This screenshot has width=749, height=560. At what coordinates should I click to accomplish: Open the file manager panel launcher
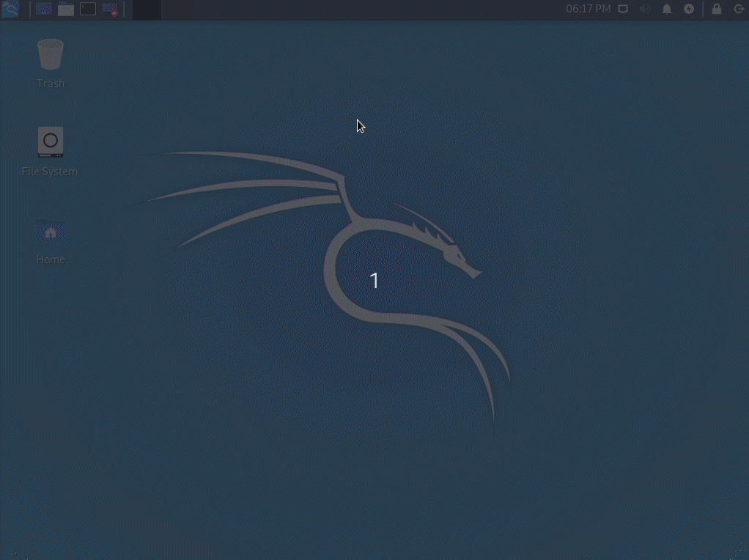pyautogui.click(x=66, y=10)
